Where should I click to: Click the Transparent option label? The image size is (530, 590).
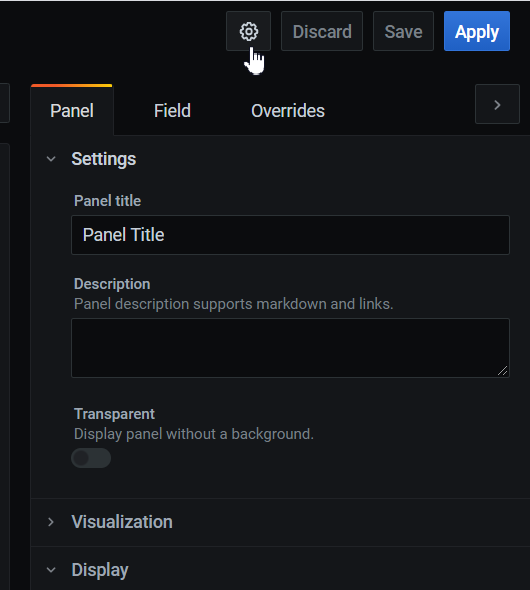pos(114,414)
